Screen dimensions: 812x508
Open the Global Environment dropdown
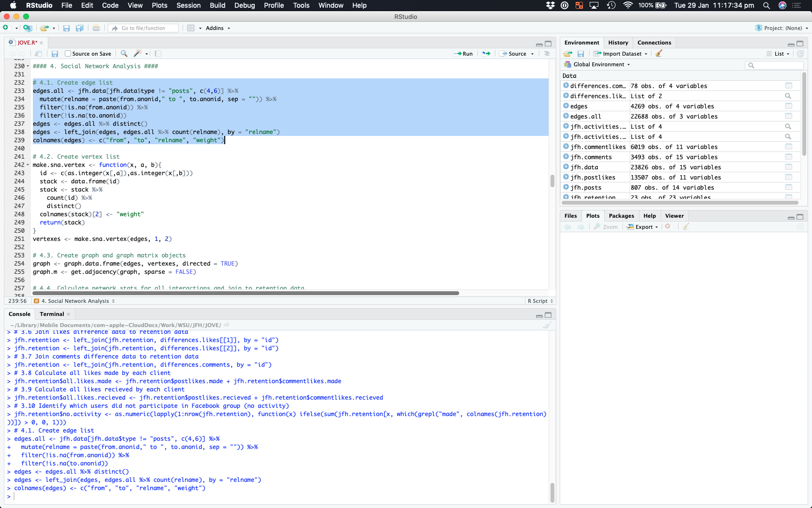click(598, 64)
